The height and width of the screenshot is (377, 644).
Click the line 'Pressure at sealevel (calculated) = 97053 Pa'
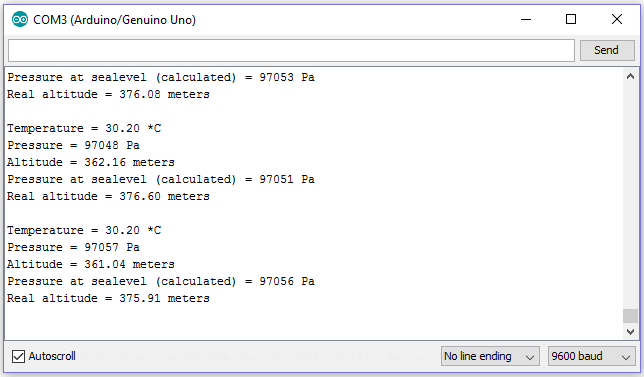(x=161, y=77)
